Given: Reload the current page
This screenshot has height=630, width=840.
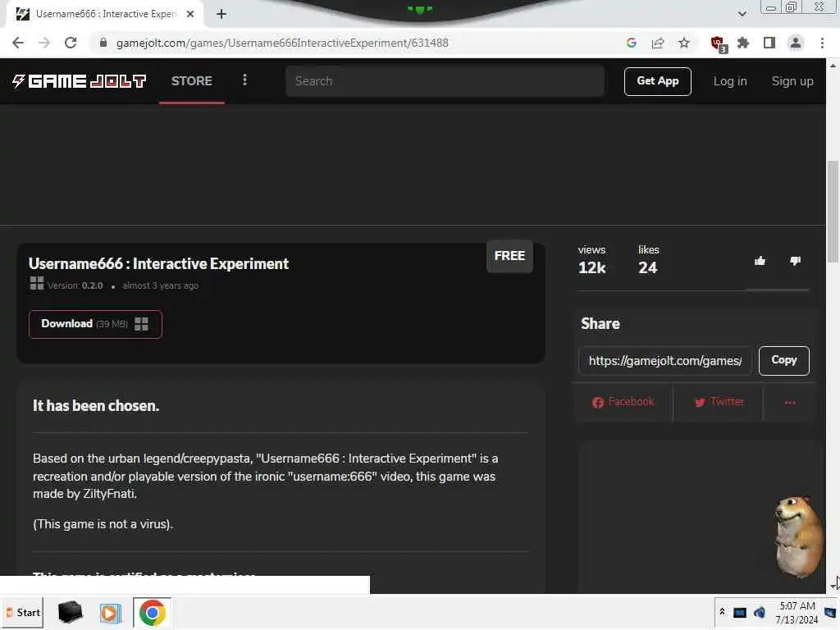Looking at the screenshot, I should click(71, 43).
